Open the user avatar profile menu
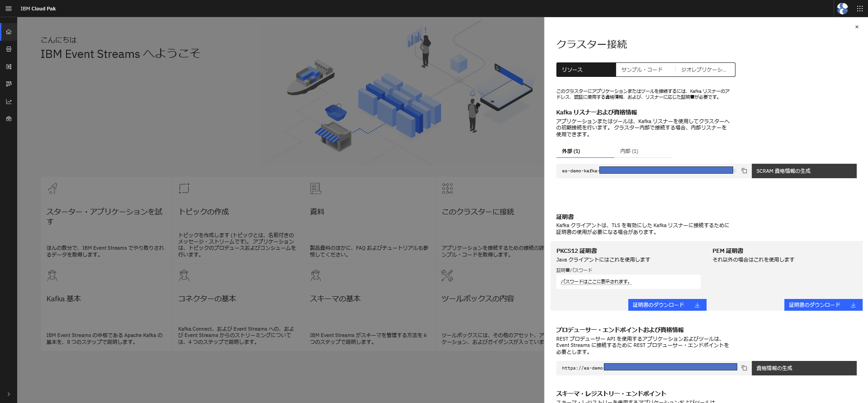 pyautogui.click(x=842, y=9)
